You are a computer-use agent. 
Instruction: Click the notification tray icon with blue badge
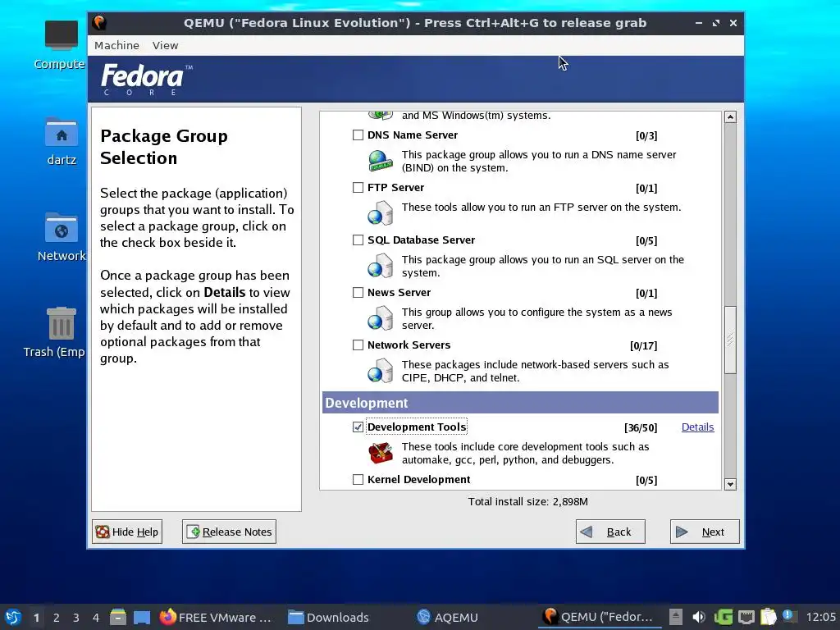point(789,616)
